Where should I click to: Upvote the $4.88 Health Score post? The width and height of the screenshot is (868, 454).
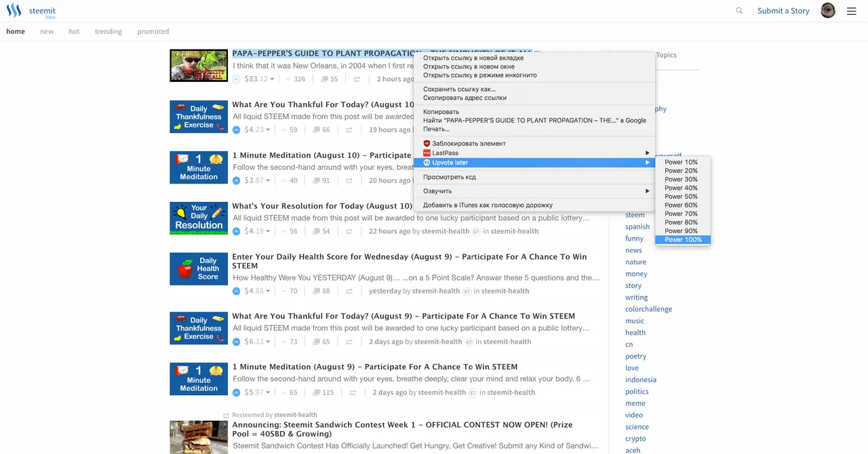pos(237,291)
